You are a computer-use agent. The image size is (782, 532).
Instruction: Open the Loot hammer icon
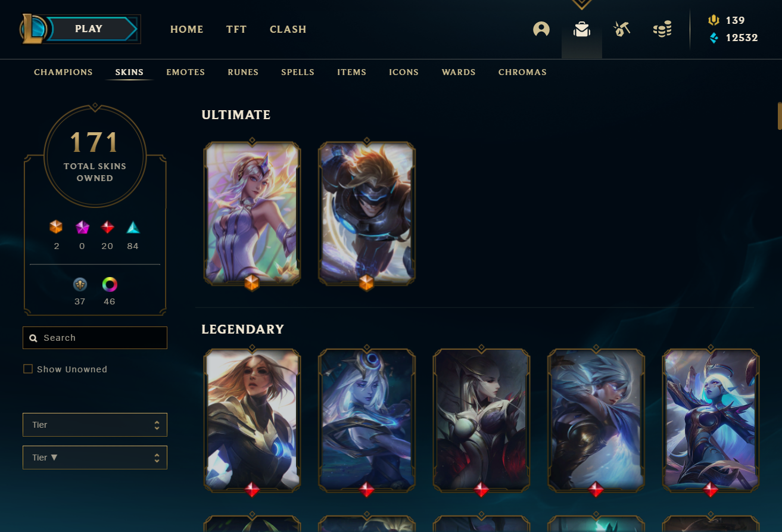coord(622,29)
